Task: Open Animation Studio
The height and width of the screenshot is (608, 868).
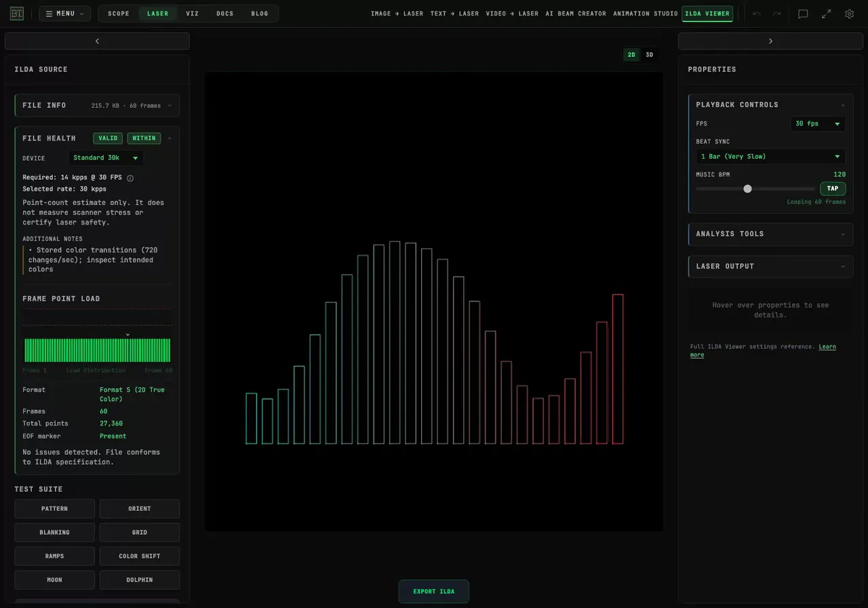Action: pyautogui.click(x=646, y=14)
